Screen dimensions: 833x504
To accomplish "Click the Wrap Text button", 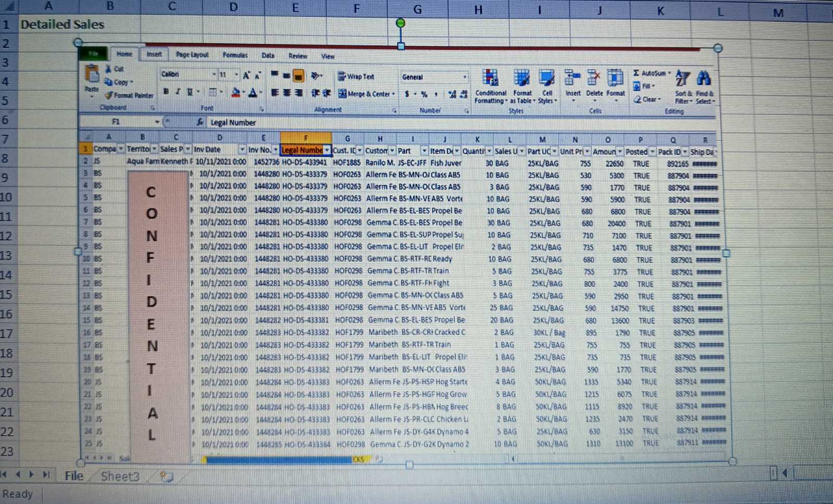I will (x=356, y=77).
